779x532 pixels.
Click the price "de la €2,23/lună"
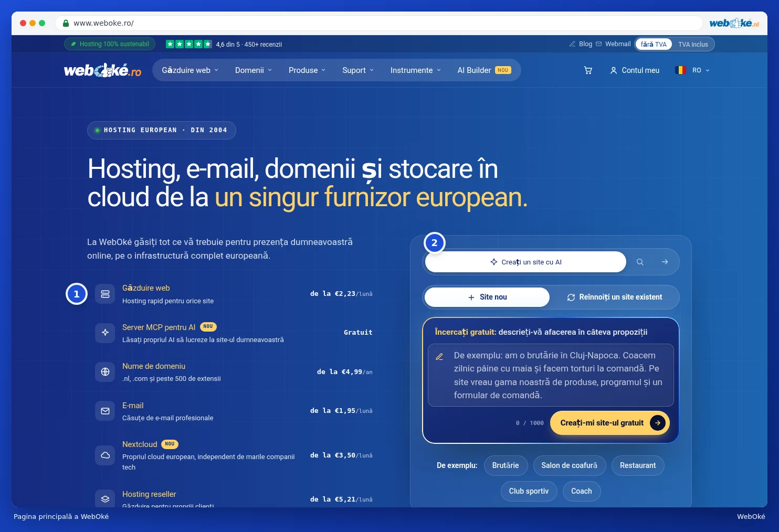[x=341, y=294]
